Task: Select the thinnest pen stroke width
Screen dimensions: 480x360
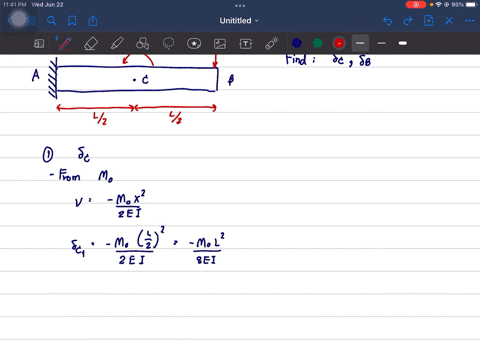Action: pos(360,43)
